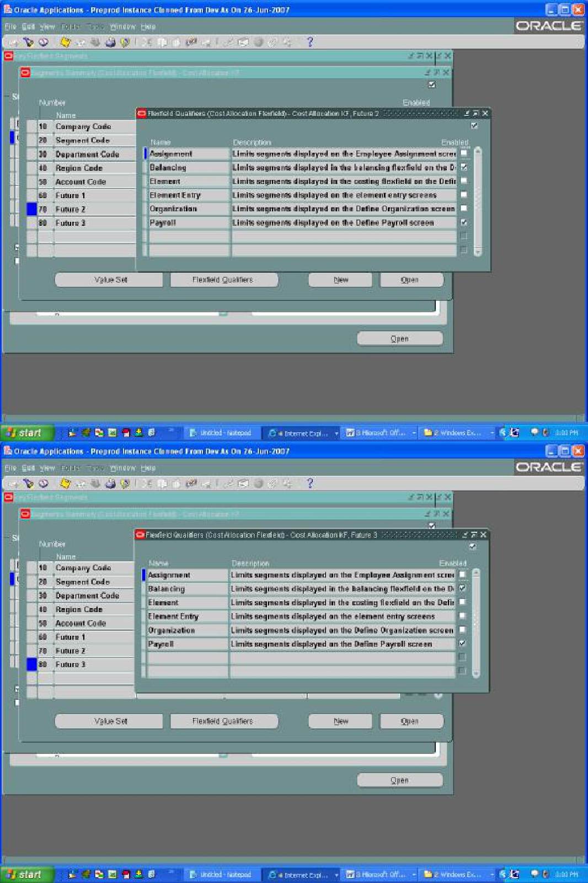Open Untitled - Notepad on the top taskbar
588x883 pixels.
(221, 433)
